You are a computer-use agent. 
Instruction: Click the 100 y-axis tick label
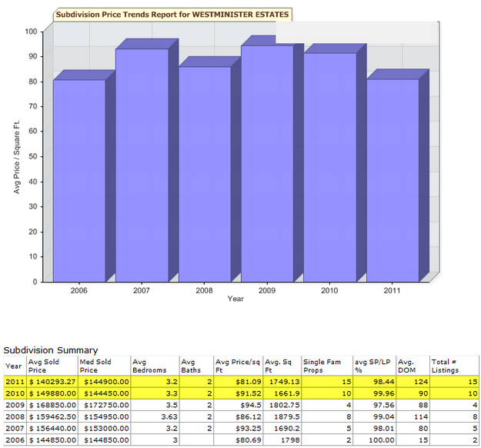tap(31, 32)
